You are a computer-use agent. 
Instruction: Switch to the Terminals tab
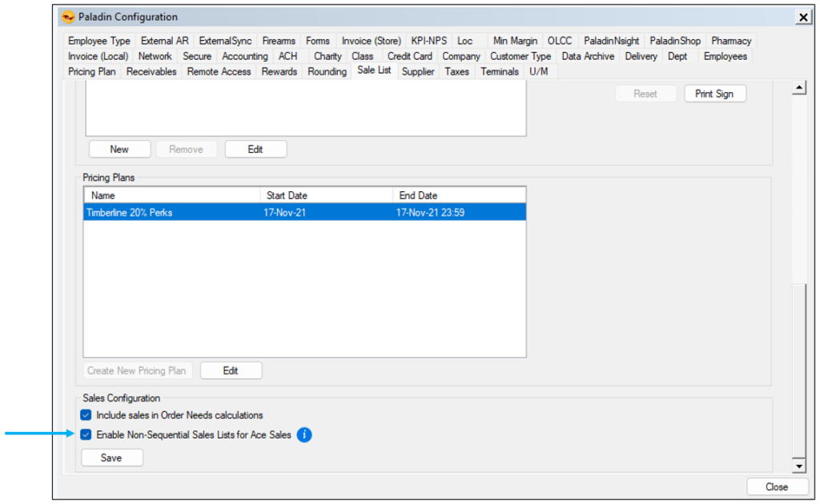click(500, 72)
